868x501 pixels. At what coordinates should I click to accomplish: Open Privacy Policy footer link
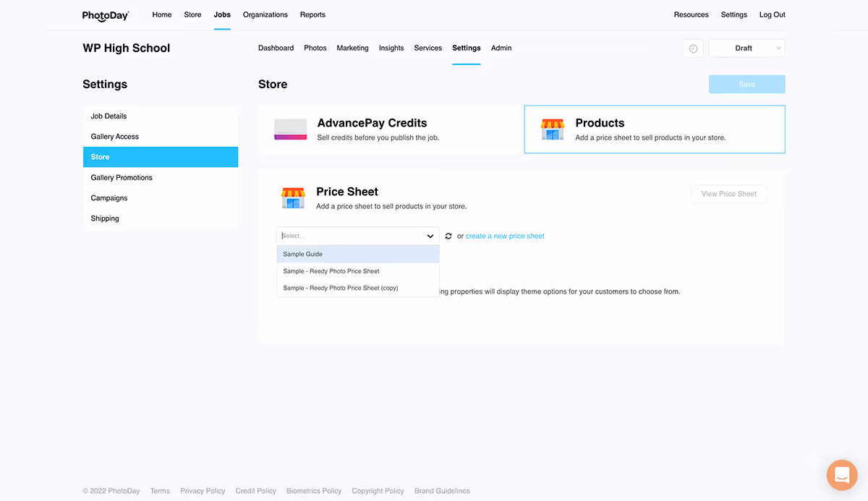pos(203,491)
